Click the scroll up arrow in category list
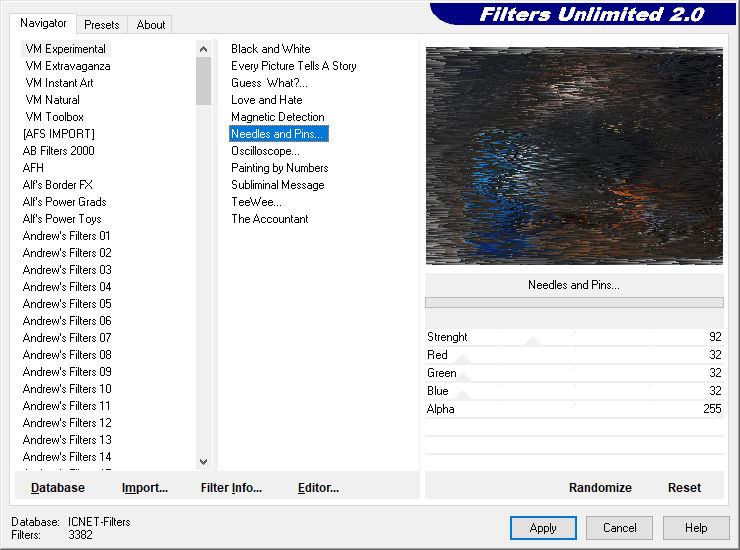The height and width of the screenshot is (550, 740). [203, 49]
